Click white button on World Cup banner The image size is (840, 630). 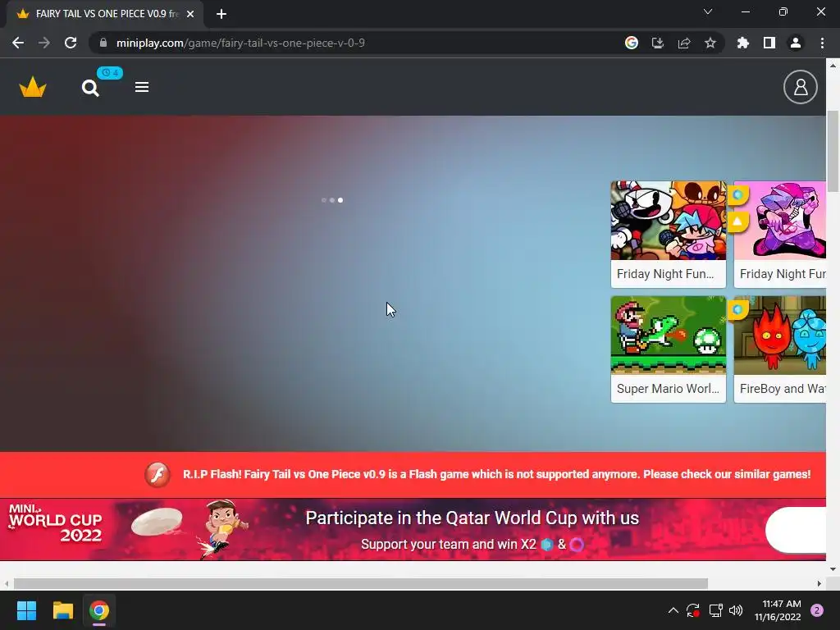pyautogui.click(x=796, y=530)
